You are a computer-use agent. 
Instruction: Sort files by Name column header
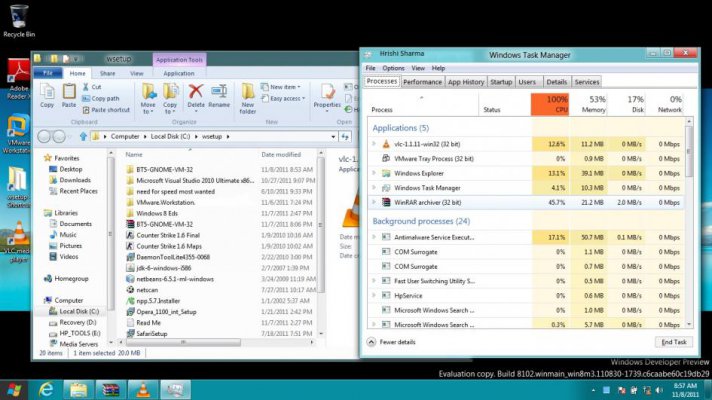pos(134,155)
